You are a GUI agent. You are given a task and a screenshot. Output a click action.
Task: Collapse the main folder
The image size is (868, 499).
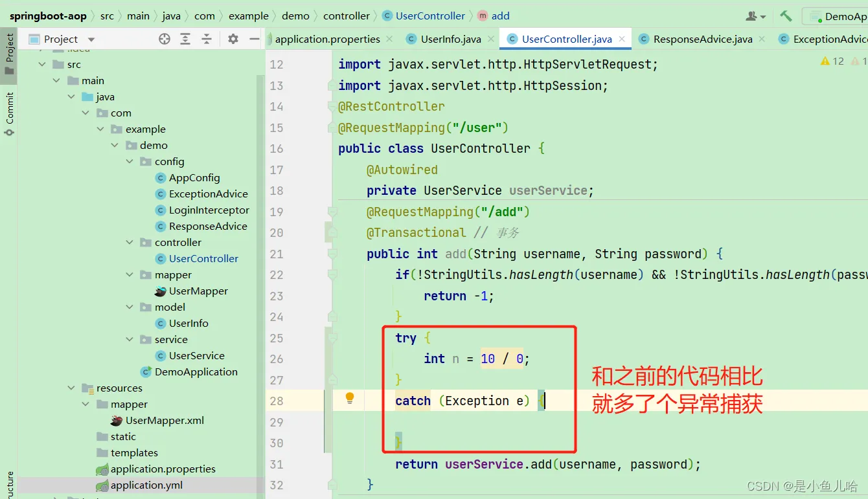pyautogui.click(x=57, y=81)
